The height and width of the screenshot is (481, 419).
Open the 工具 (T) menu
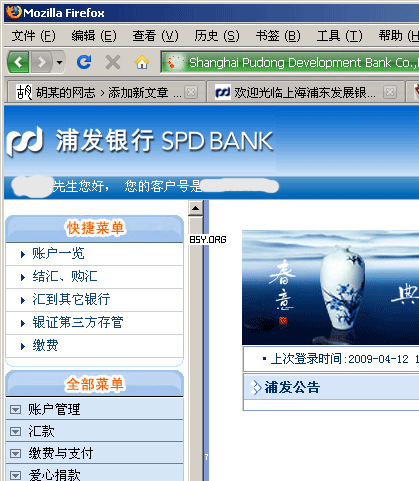(x=339, y=36)
